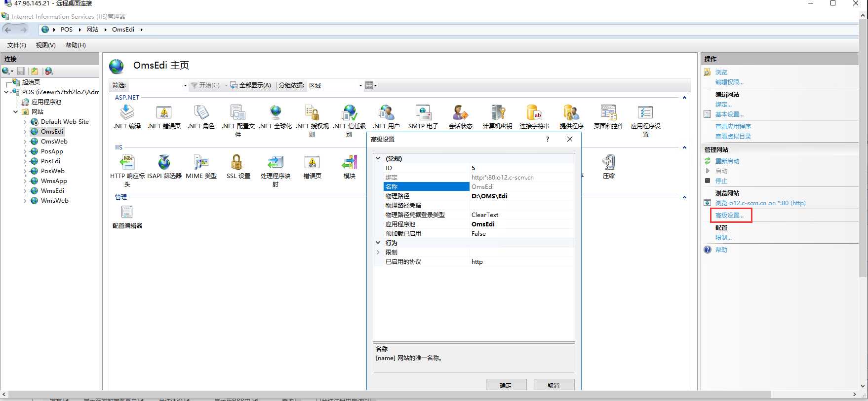Expand the OmsWeb site node
The height and width of the screenshot is (401, 868).
click(25, 142)
